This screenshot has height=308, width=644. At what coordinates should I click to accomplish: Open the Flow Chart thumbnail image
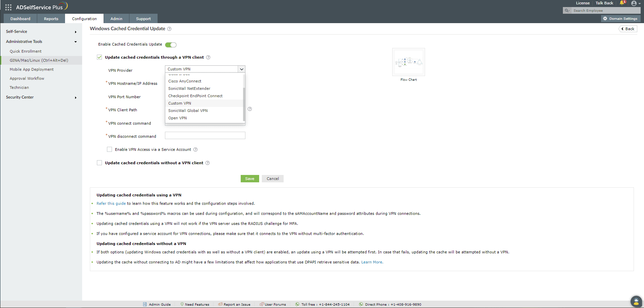(x=409, y=62)
